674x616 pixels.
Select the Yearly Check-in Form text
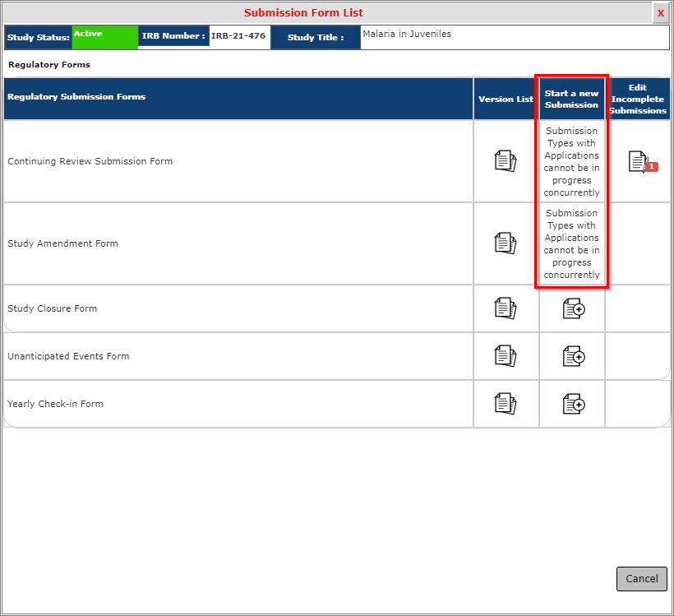point(55,404)
